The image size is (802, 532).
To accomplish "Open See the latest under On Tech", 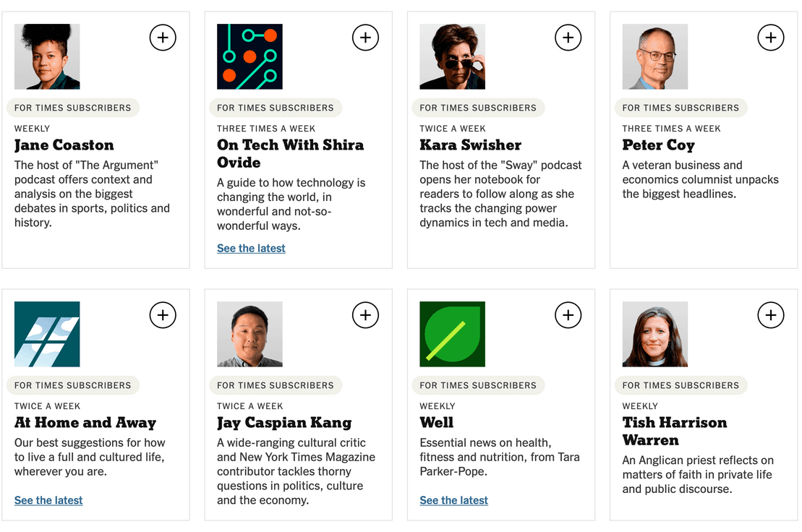I will coord(251,249).
